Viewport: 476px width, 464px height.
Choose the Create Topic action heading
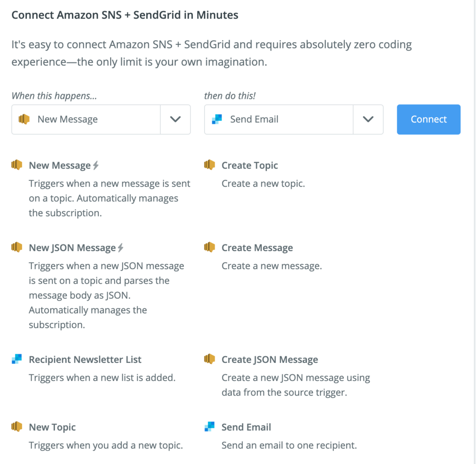tap(250, 166)
